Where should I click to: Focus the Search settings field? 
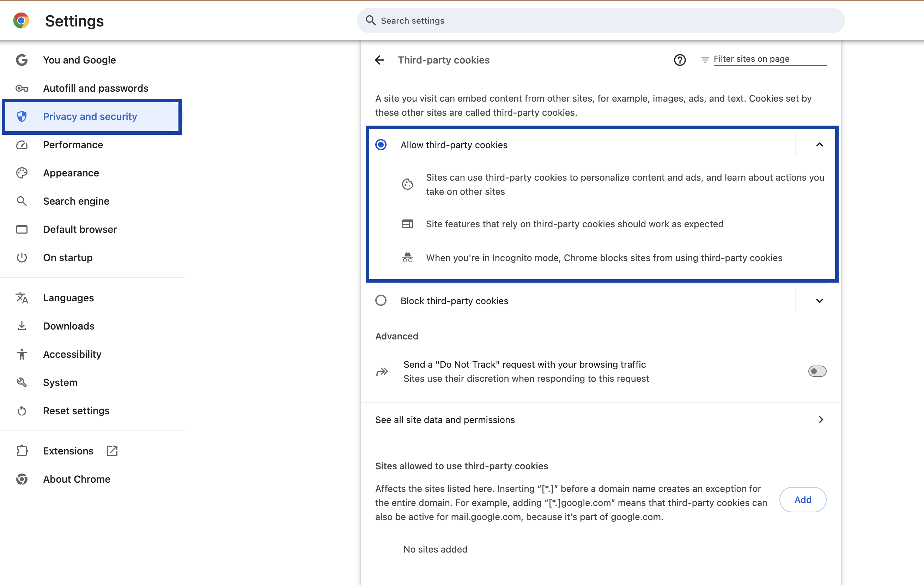click(x=601, y=20)
